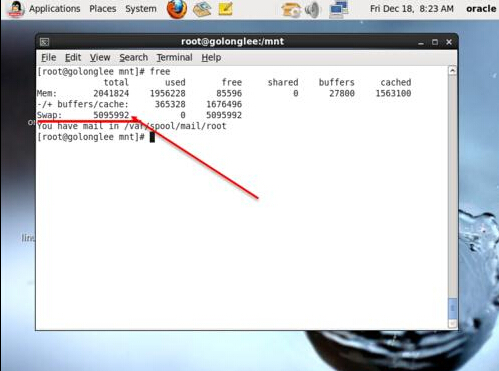
Task: Click the oracle user name
Action: point(481,9)
